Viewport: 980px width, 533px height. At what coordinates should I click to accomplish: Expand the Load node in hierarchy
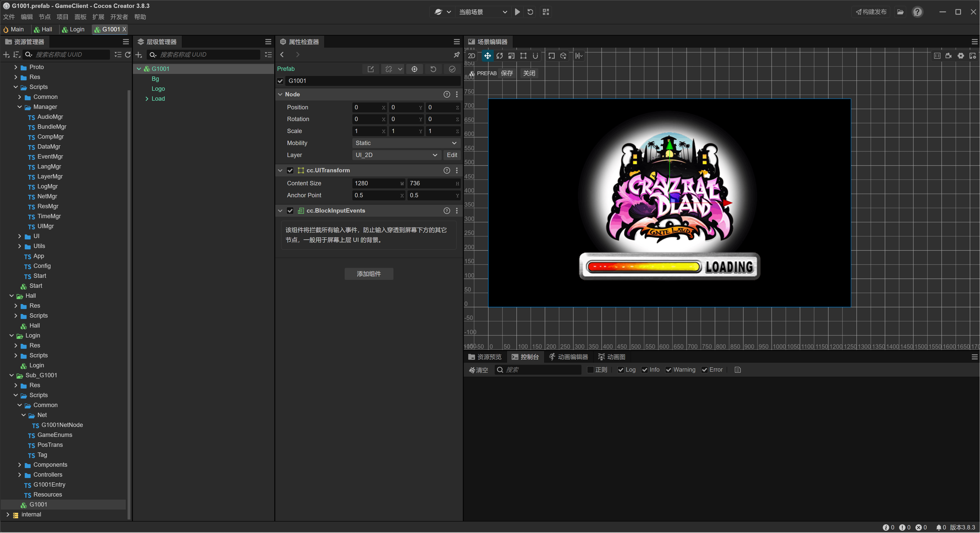click(147, 99)
